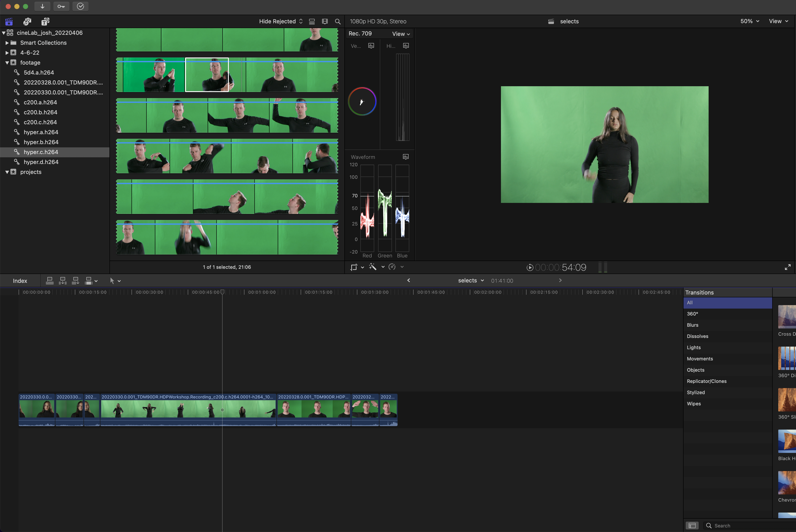
Task: Click the background tasks checkmark icon
Action: [x=80, y=6]
